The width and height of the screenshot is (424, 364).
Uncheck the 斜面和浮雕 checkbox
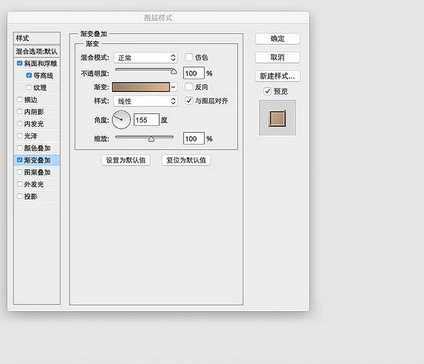20,63
